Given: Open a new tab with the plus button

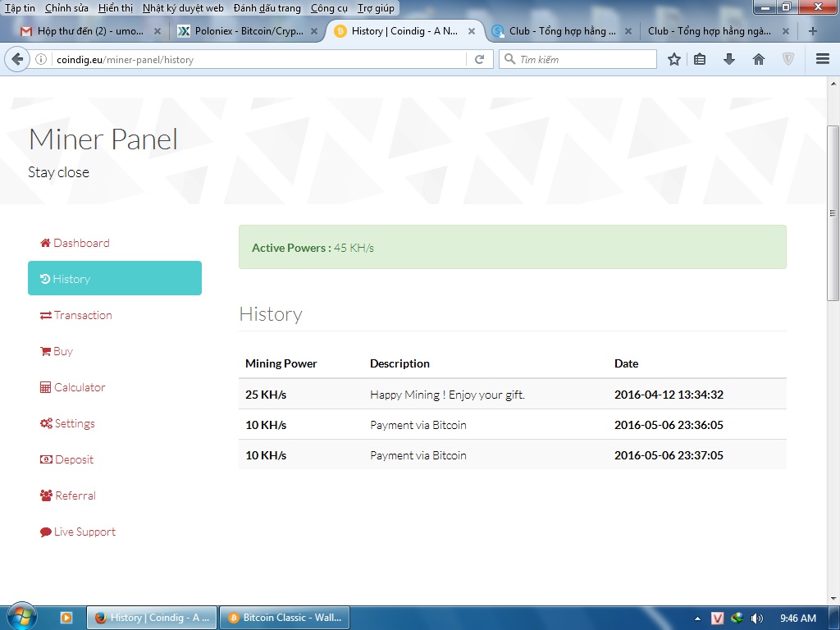Looking at the screenshot, I should [813, 31].
